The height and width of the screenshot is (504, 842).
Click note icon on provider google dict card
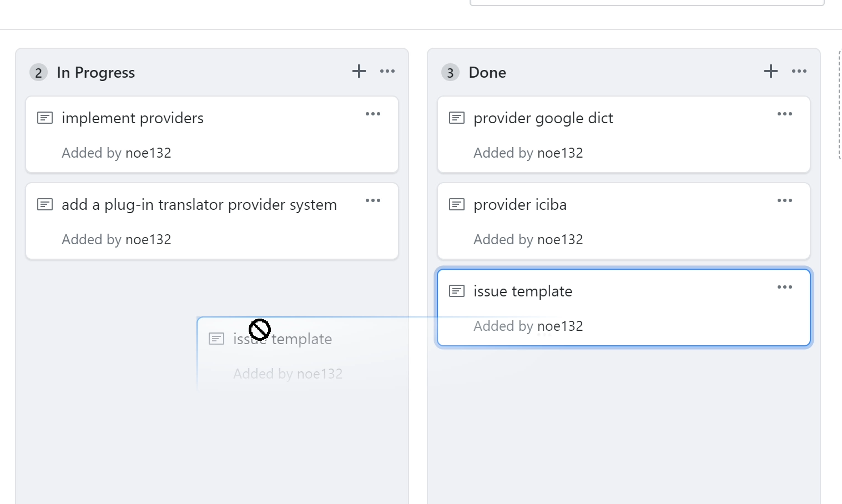pos(457,118)
